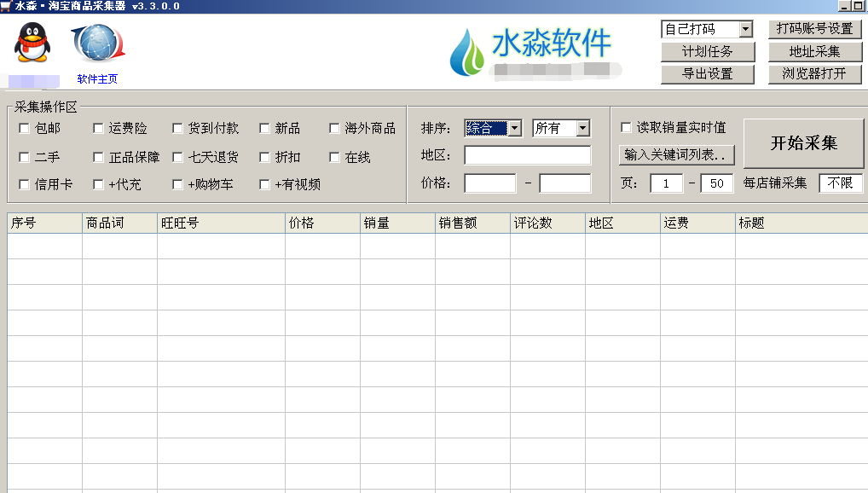Enable the 正品保障 checkbox
868x493 pixels.
click(x=98, y=157)
